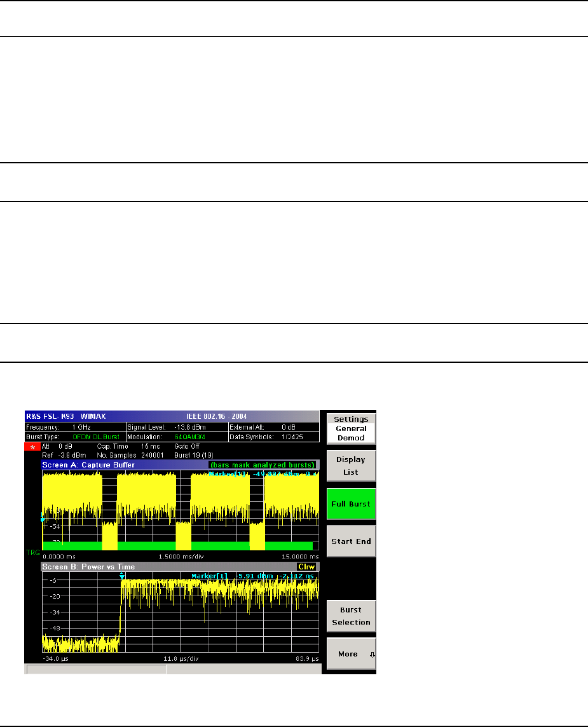Click the cyan marker triangle on Screen B

tap(122, 576)
